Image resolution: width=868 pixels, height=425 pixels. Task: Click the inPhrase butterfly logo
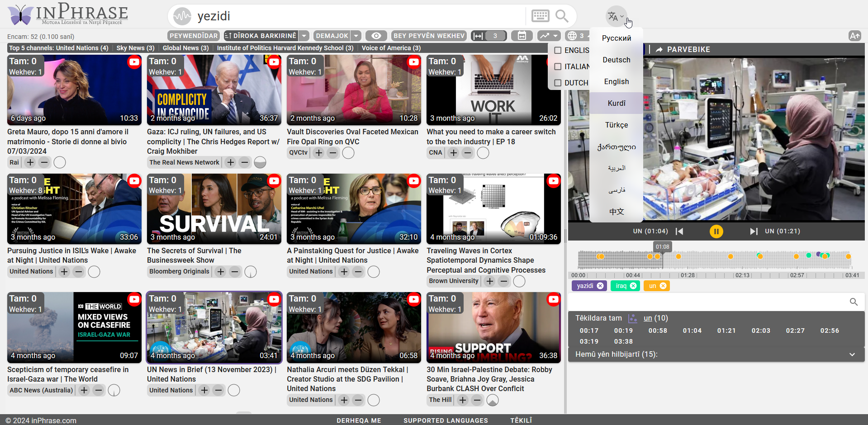tap(21, 15)
